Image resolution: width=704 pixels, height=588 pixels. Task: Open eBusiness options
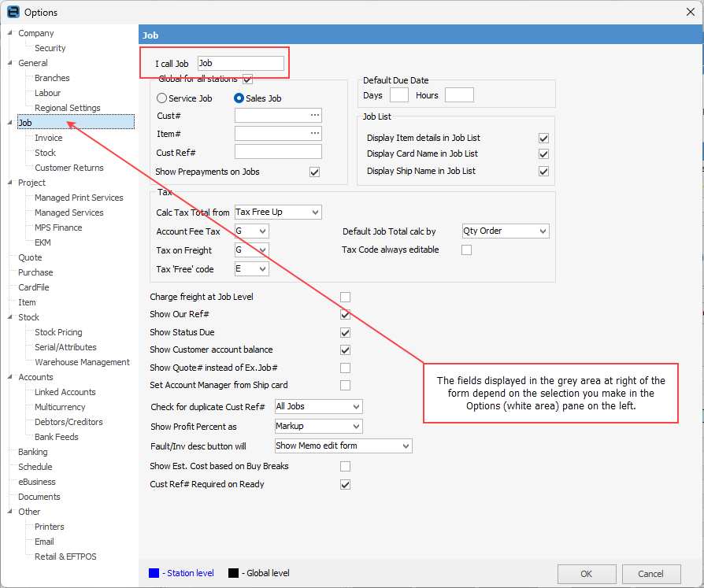point(37,482)
